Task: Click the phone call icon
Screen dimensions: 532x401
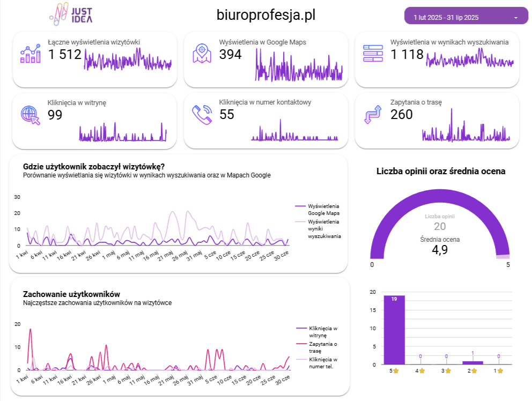Action: [x=202, y=115]
